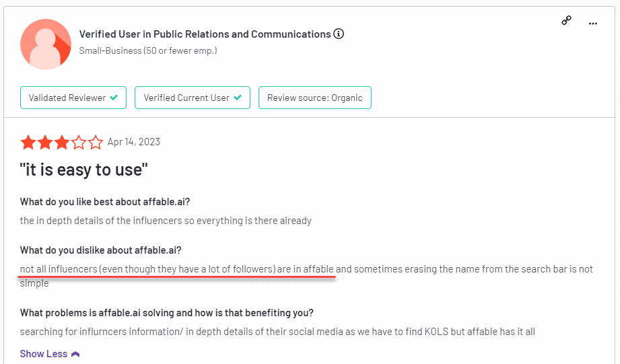Viewport: 620px width, 364px height.
Task: Click the fifth empty rating star
Action: [x=96, y=143]
